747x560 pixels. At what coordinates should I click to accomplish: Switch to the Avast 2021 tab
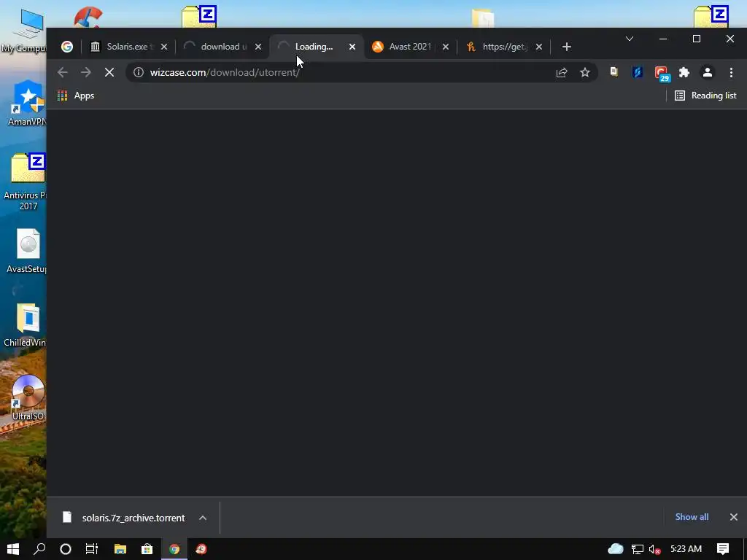pos(410,47)
